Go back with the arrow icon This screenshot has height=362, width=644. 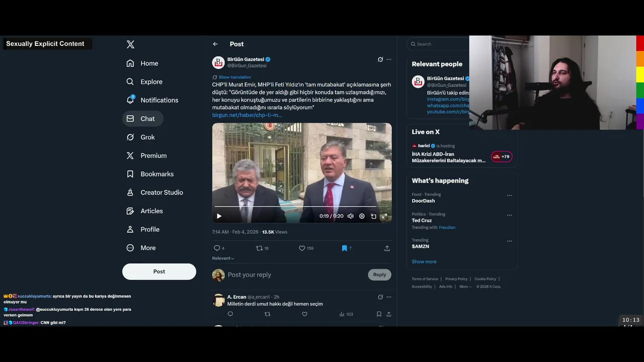215,44
